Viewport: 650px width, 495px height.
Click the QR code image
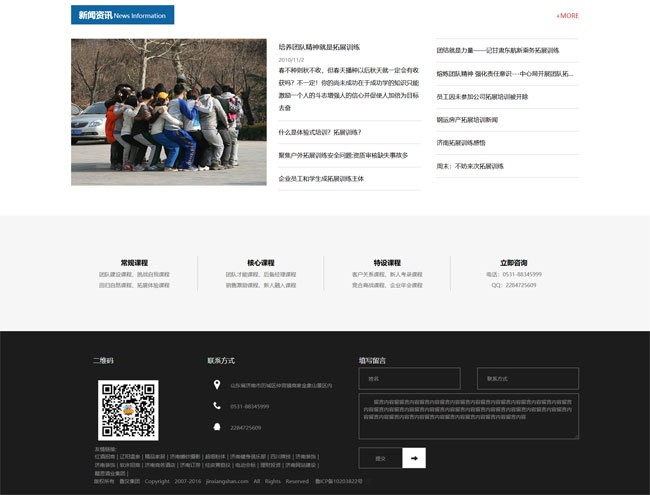[x=128, y=410]
